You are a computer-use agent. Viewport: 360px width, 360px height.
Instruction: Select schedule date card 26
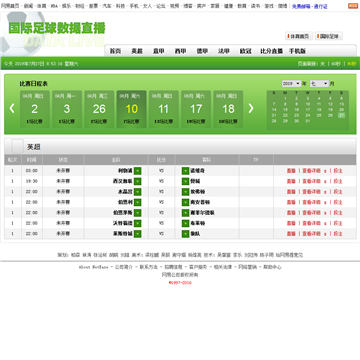(99, 109)
